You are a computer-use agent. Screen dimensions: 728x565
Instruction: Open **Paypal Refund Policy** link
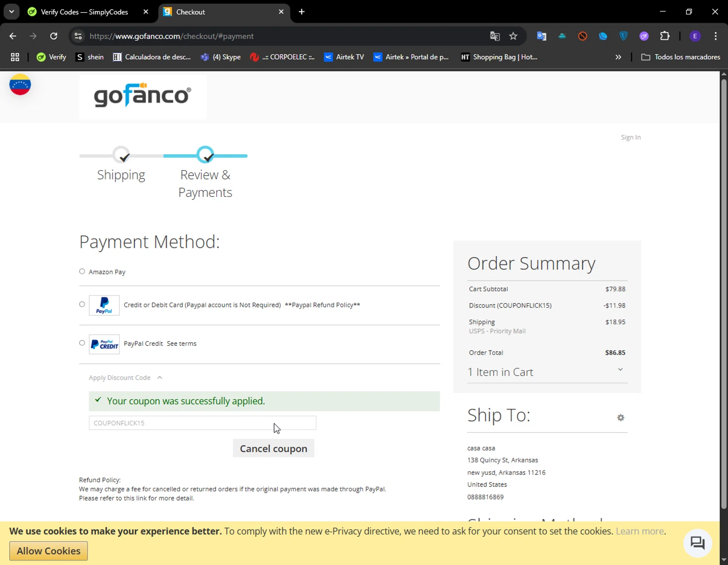[322, 305]
